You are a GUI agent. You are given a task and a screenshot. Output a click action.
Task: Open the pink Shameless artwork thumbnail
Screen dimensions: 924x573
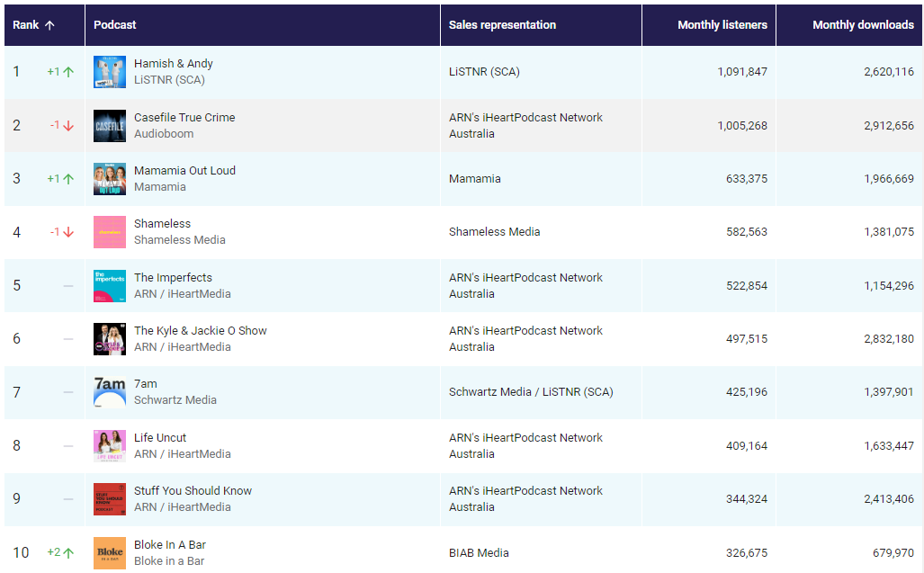[x=110, y=232]
